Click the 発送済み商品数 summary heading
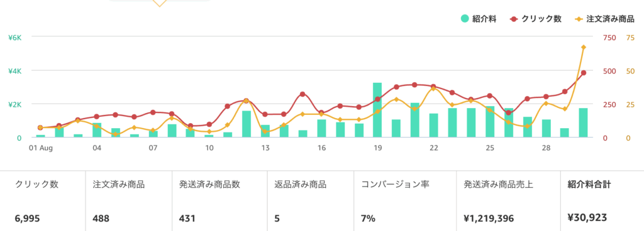This screenshot has width=644, height=231. coord(209,185)
